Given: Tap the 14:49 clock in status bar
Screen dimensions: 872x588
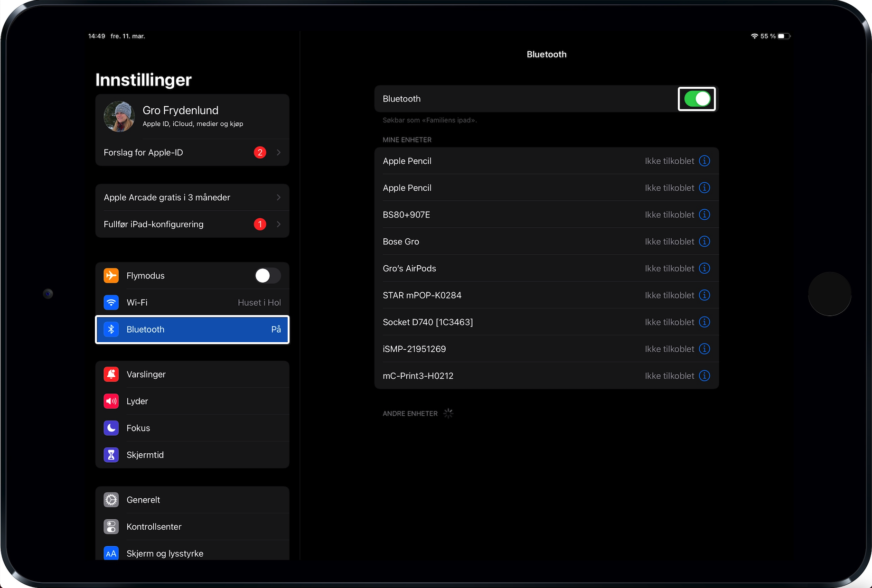Looking at the screenshot, I should tap(96, 36).
